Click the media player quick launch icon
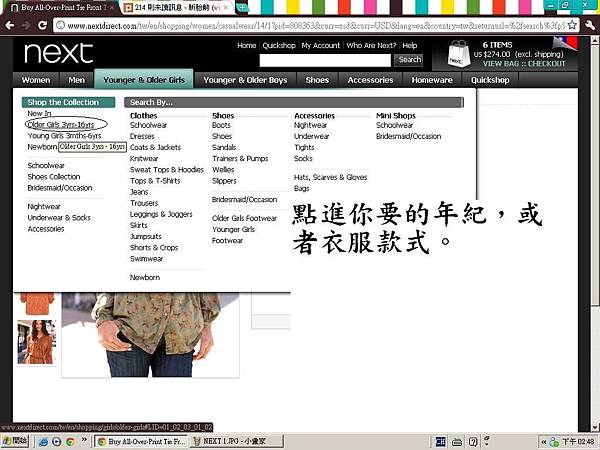This screenshot has height=450, width=600. 57,442
